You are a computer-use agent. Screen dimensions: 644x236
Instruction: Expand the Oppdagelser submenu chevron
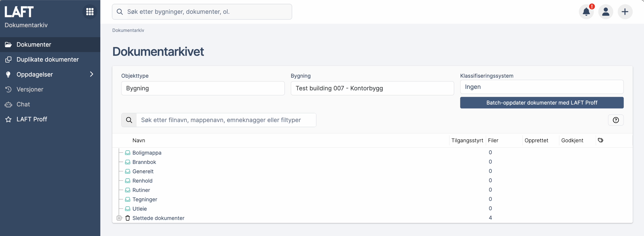[92, 74]
